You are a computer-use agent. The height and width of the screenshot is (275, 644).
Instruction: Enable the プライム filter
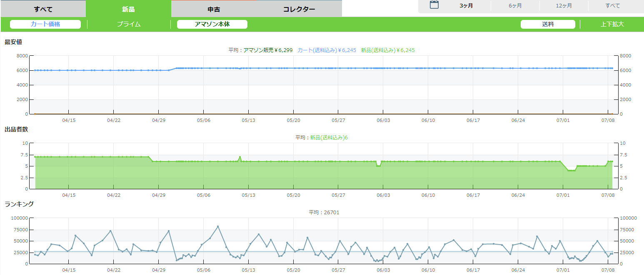(x=129, y=24)
